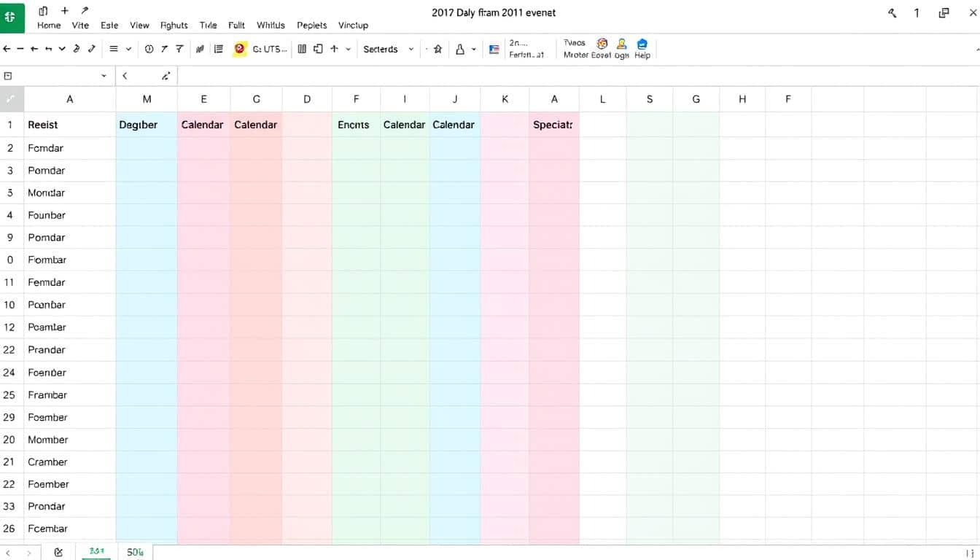Switch to the second sheet tab labelled 50%
Viewport: 980px width, 560px height.
135,553
